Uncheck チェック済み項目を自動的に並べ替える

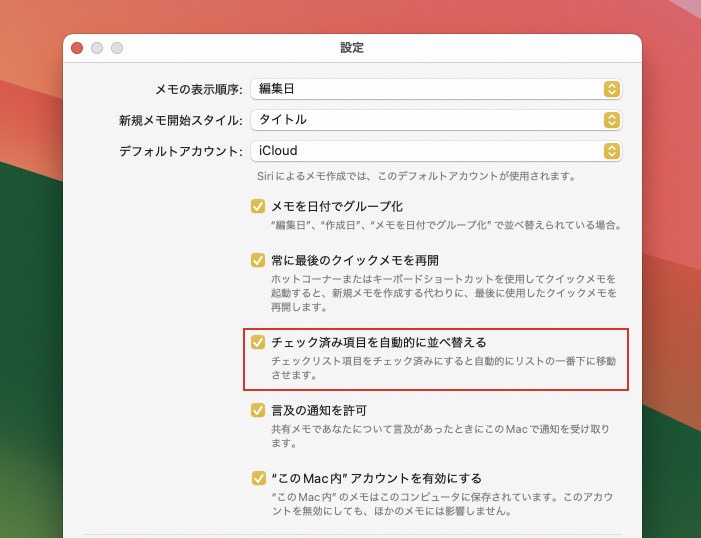pos(258,342)
